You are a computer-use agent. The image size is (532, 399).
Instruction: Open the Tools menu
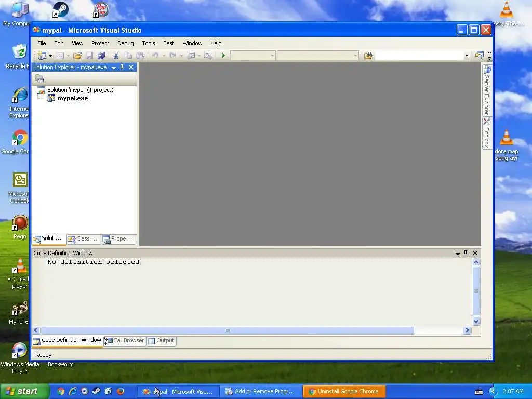pos(148,43)
